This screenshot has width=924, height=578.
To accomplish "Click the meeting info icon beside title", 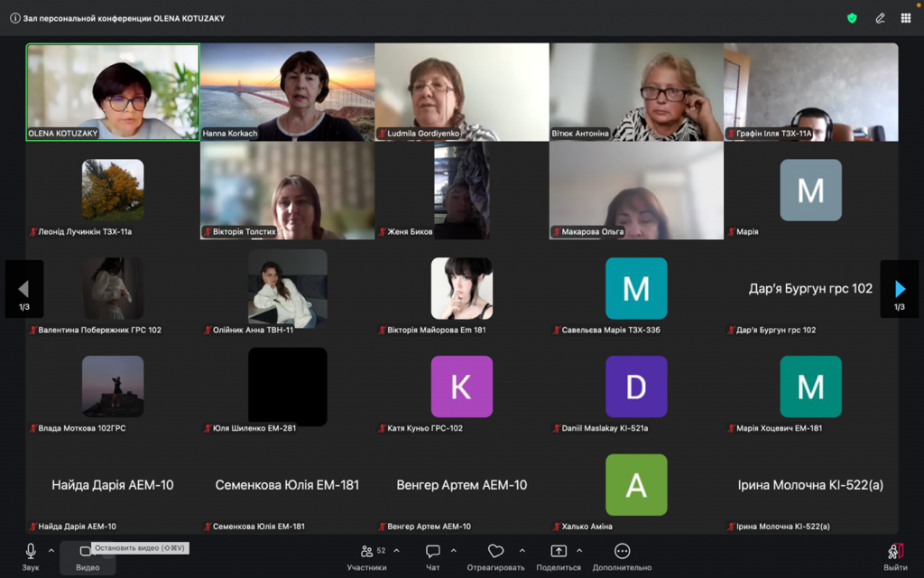I will 15,18.
